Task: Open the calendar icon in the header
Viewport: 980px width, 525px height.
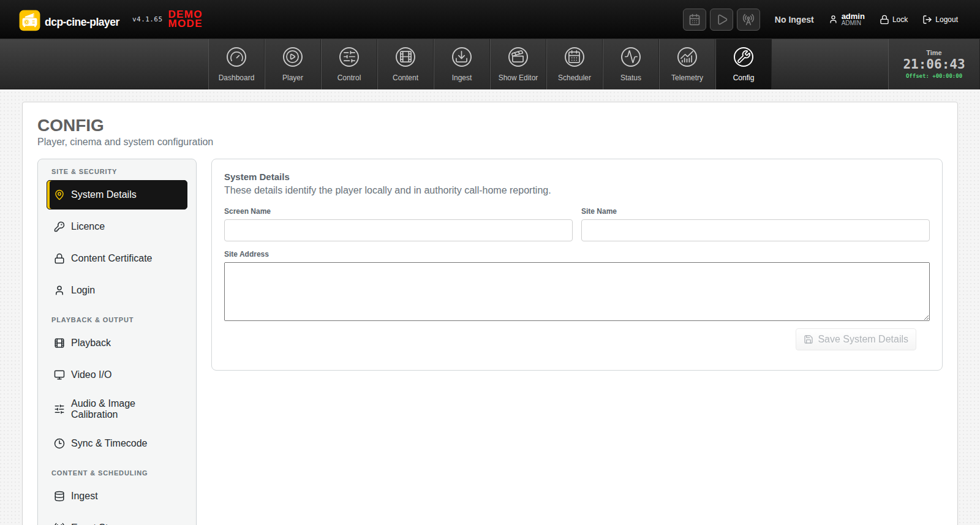Action: (x=695, y=20)
